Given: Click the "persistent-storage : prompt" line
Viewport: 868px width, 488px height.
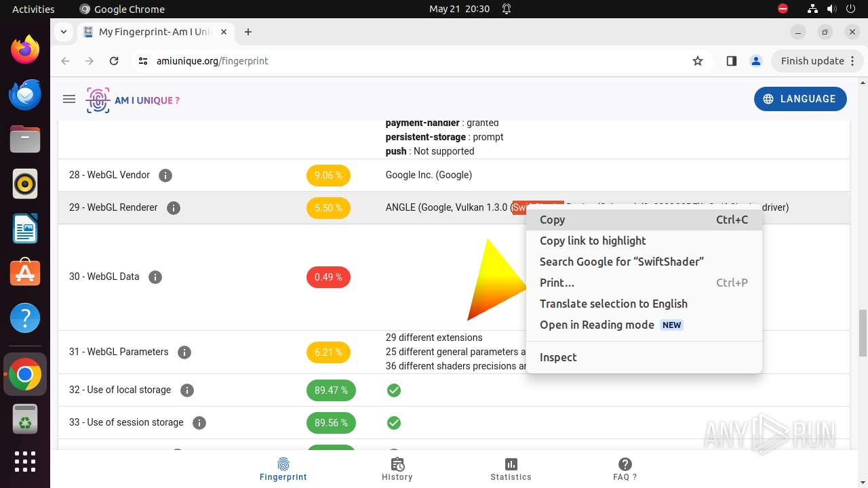Looking at the screenshot, I should click(444, 137).
